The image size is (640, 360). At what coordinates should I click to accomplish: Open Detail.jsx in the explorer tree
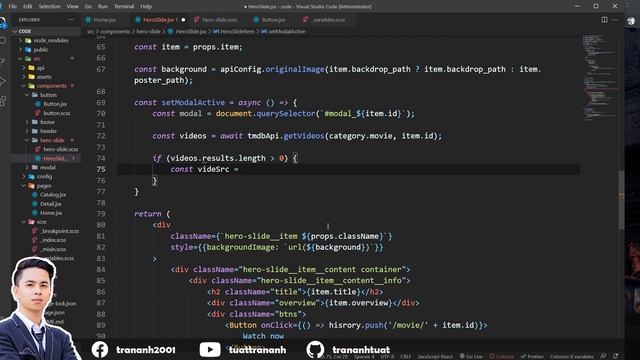pyautogui.click(x=46, y=204)
